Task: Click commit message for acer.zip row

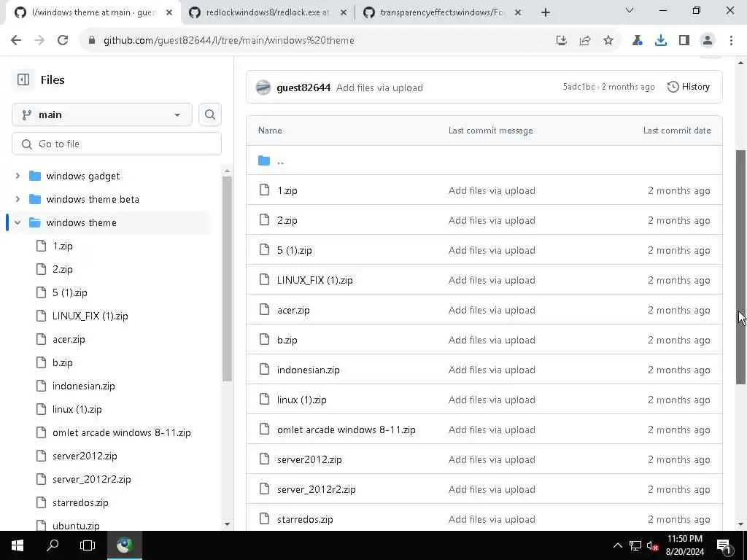Action: pyautogui.click(x=492, y=311)
